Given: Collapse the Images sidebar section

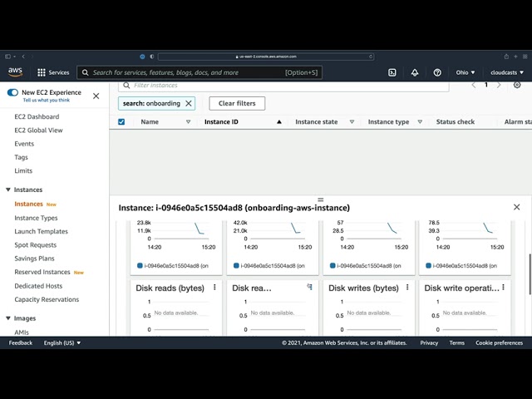Looking at the screenshot, I should tap(8, 318).
